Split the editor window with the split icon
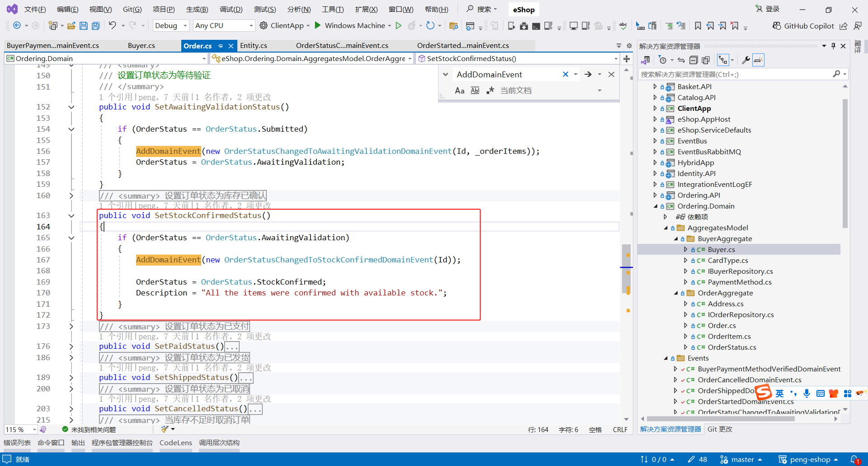Viewport: 868px width, 466px height. (x=627, y=59)
